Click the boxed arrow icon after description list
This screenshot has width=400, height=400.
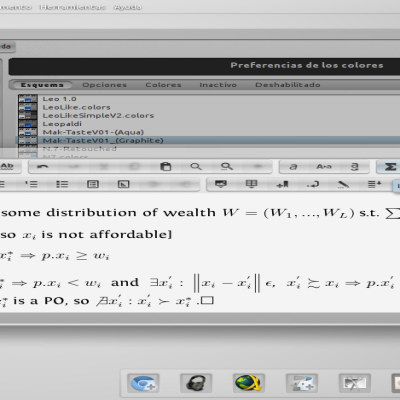coord(123,184)
